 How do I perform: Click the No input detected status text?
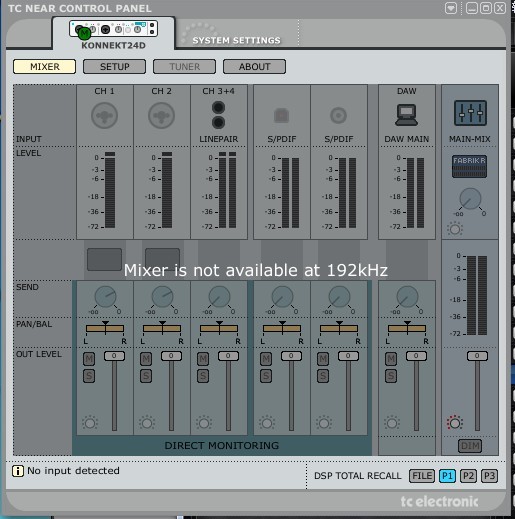pyautogui.click(x=73, y=471)
